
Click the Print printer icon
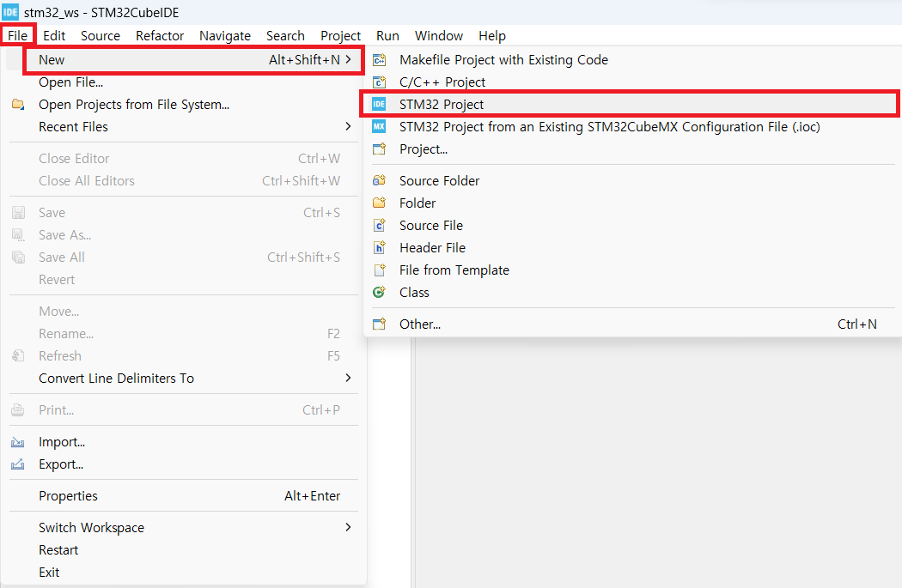tap(18, 409)
